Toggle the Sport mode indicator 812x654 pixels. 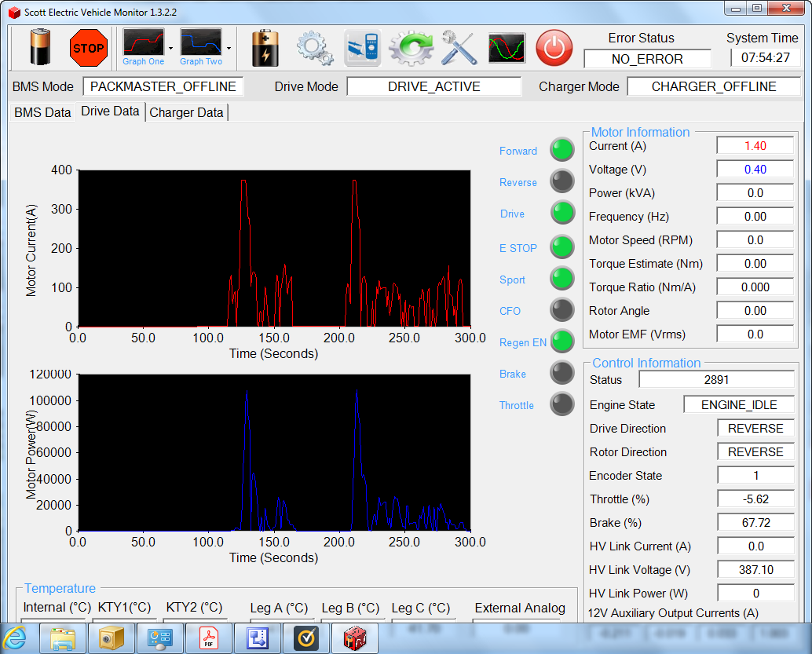tap(562, 278)
